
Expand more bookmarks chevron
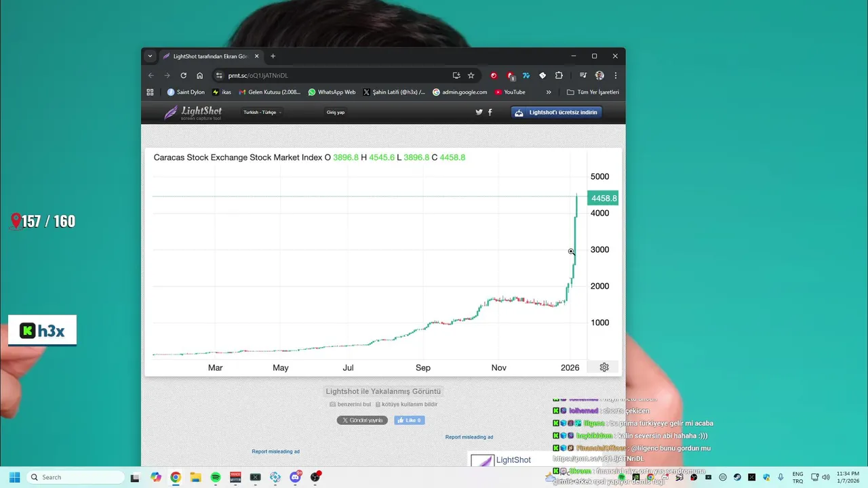pos(549,92)
